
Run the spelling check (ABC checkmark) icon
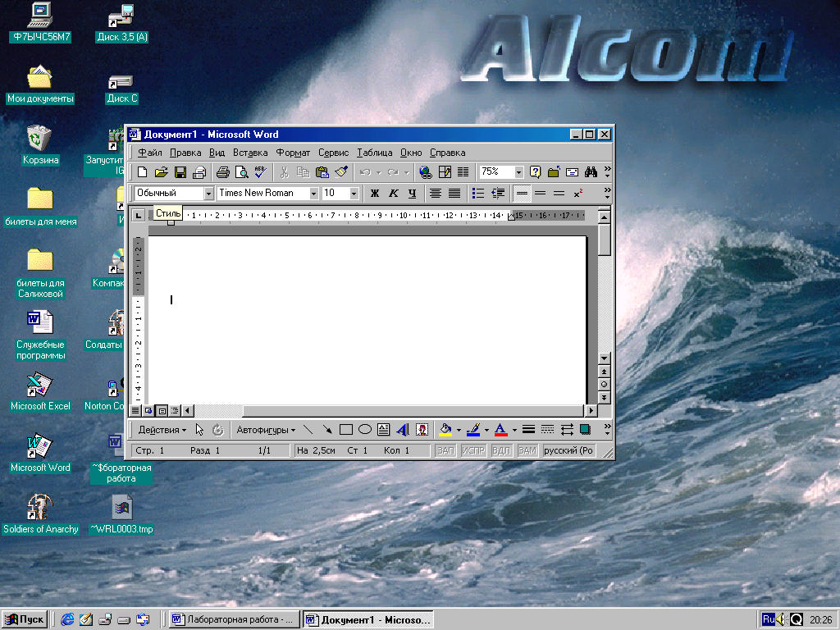261,172
